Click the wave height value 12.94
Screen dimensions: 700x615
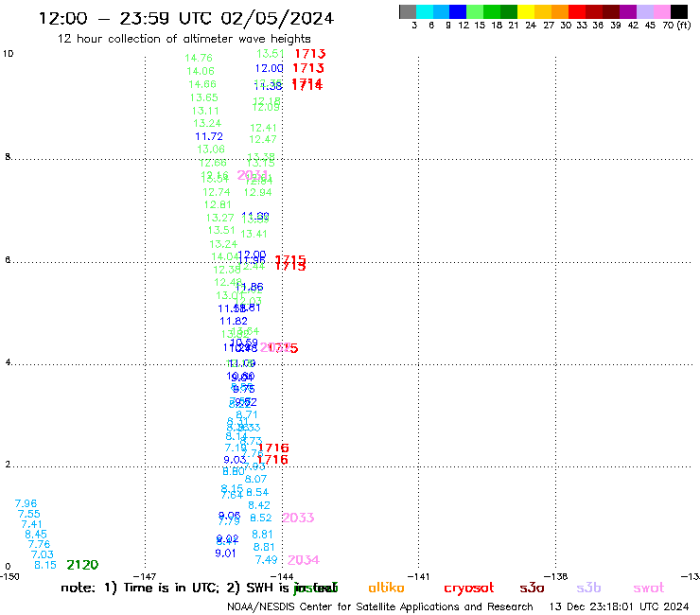click(x=257, y=192)
